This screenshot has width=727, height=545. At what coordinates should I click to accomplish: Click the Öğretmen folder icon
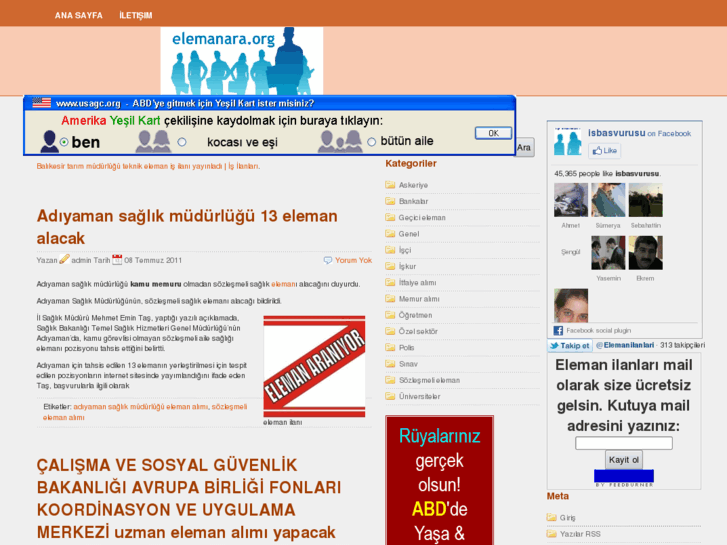[390, 314]
